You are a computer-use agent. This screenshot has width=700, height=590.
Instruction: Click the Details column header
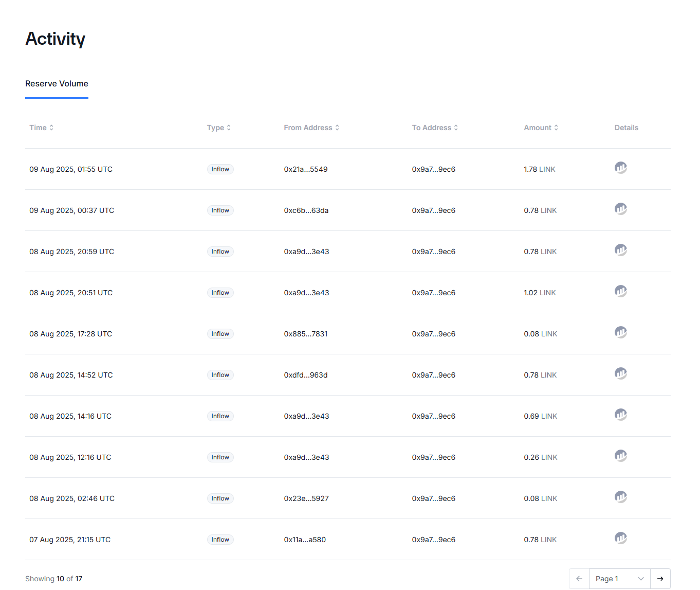[627, 128]
